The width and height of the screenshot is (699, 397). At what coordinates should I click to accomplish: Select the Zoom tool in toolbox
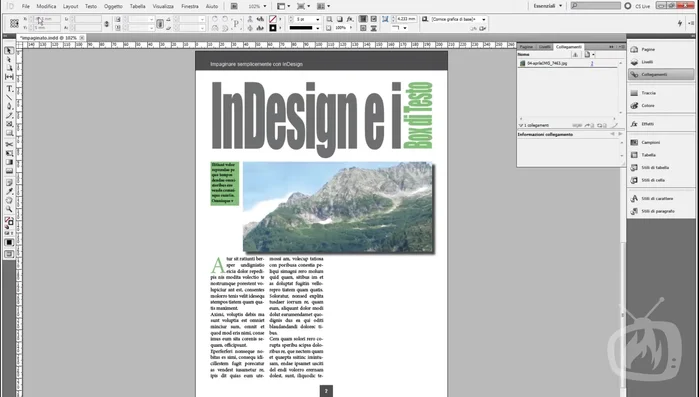point(9,209)
